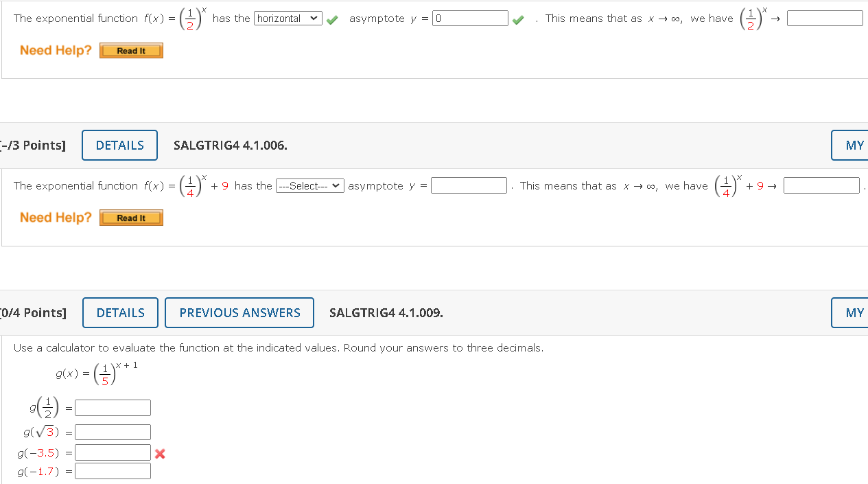View PREVIOUS ANSWERS for question 4.1.009
Viewport: 868px width, 484px height.
click(x=239, y=312)
